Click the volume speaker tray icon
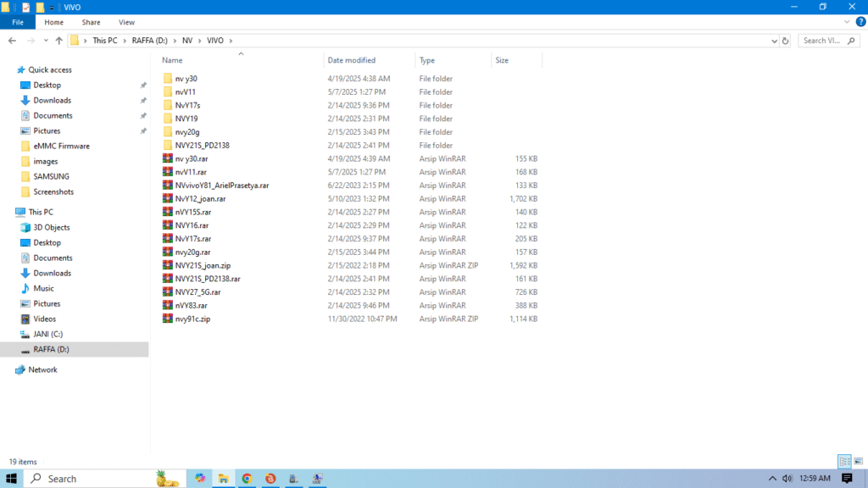 click(x=787, y=479)
